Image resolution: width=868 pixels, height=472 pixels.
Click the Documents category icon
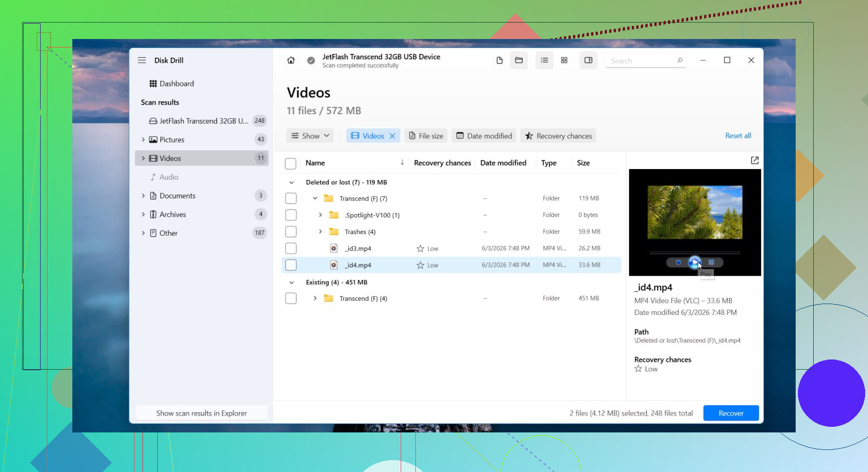[153, 196]
